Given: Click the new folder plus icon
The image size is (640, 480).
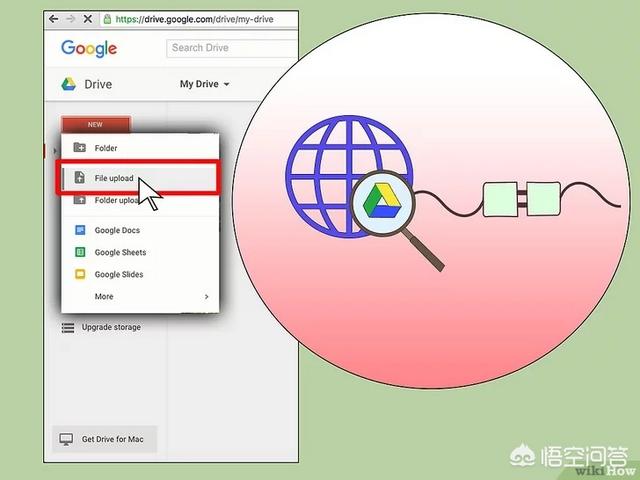Looking at the screenshot, I should click(80, 147).
